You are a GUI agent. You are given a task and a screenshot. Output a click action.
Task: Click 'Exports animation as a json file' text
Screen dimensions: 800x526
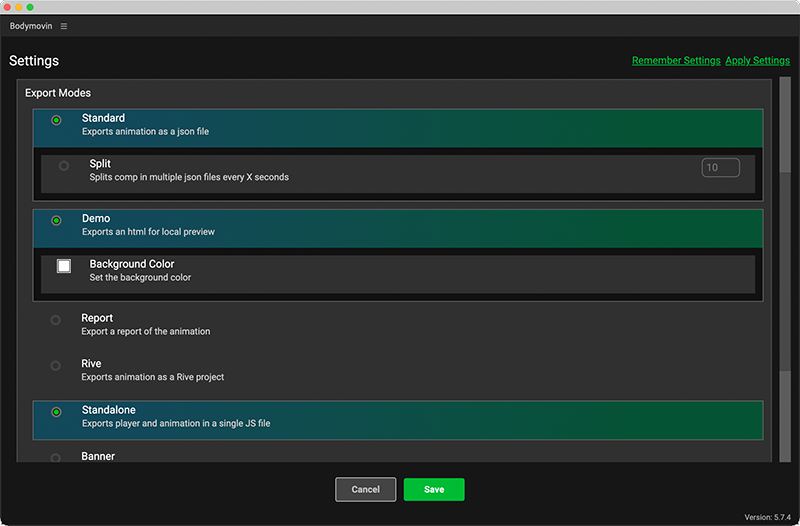tap(145, 132)
